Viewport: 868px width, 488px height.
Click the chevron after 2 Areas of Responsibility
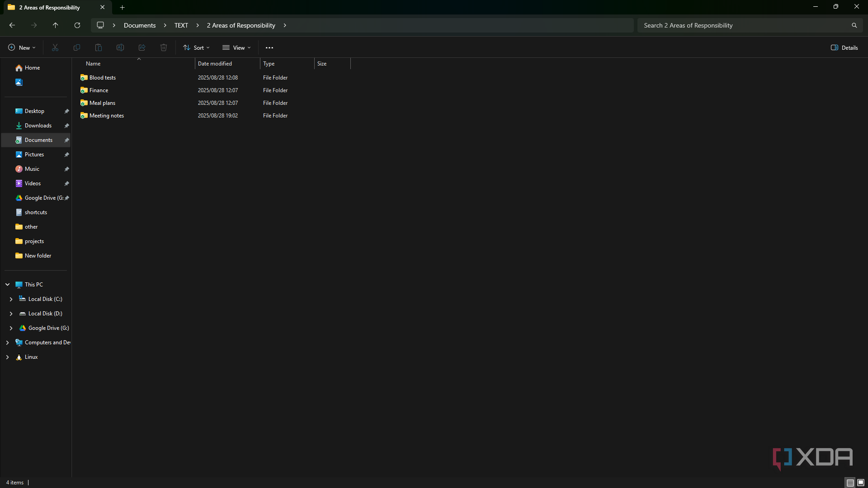pyautogui.click(x=285, y=25)
